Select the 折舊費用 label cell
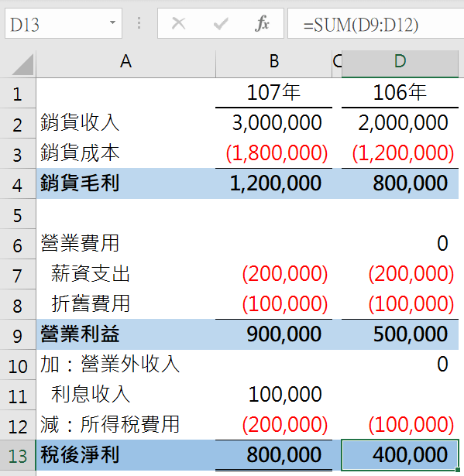This screenshot has height=476, width=464. pyautogui.click(x=125, y=304)
